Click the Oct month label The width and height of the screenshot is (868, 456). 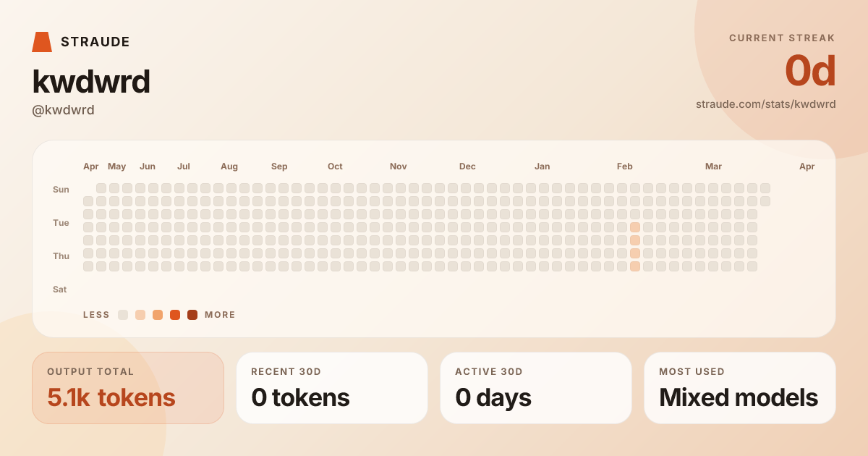[x=335, y=166]
